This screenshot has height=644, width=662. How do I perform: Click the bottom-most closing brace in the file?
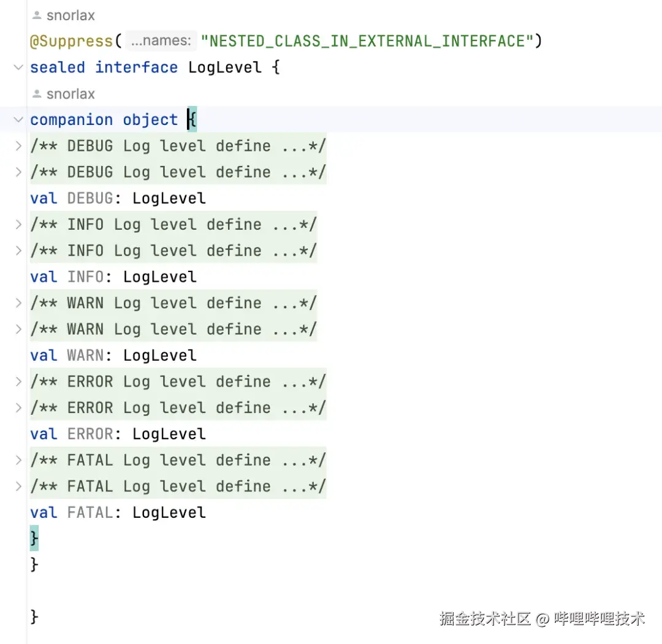(x=34, y=617)
